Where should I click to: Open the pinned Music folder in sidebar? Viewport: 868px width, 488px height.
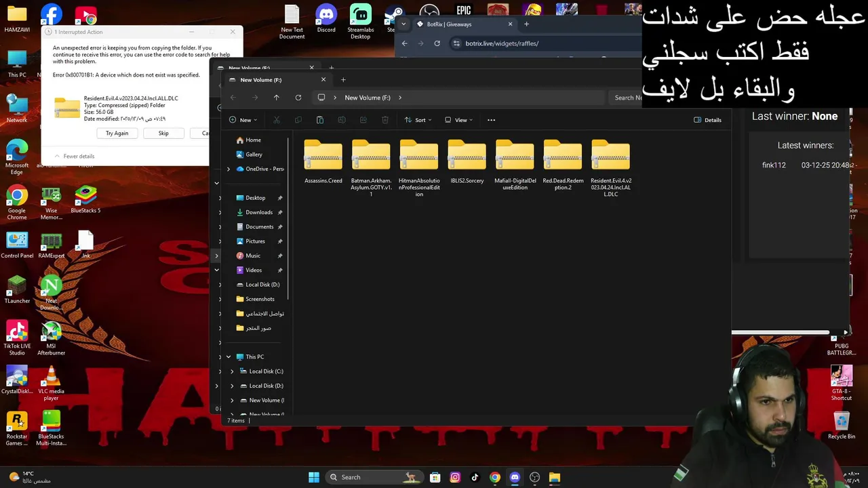252,256
